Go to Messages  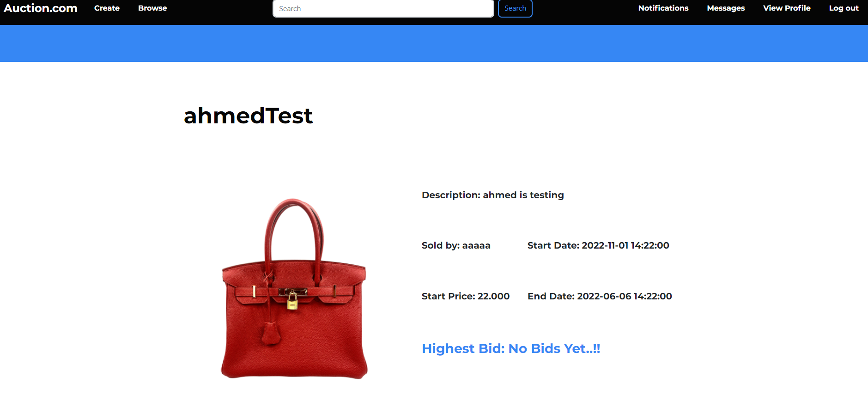pos(726,8)
